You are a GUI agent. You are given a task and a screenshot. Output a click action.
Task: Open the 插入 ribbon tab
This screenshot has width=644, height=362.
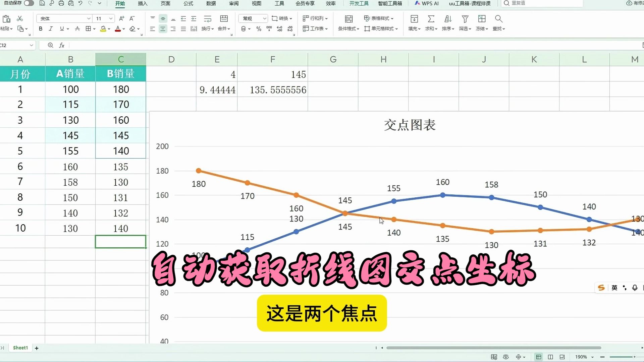(143, 3)
